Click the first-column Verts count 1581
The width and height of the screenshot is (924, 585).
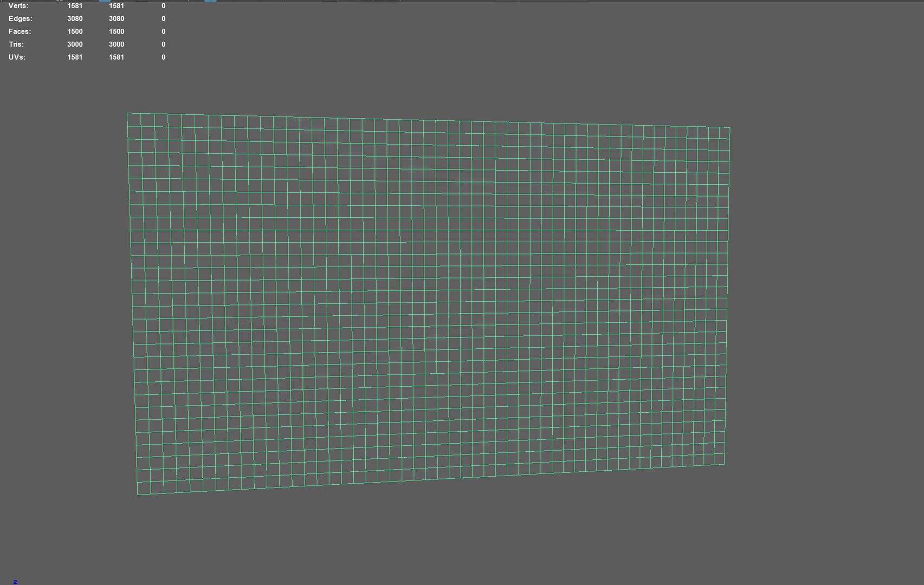tap(75, 6)
